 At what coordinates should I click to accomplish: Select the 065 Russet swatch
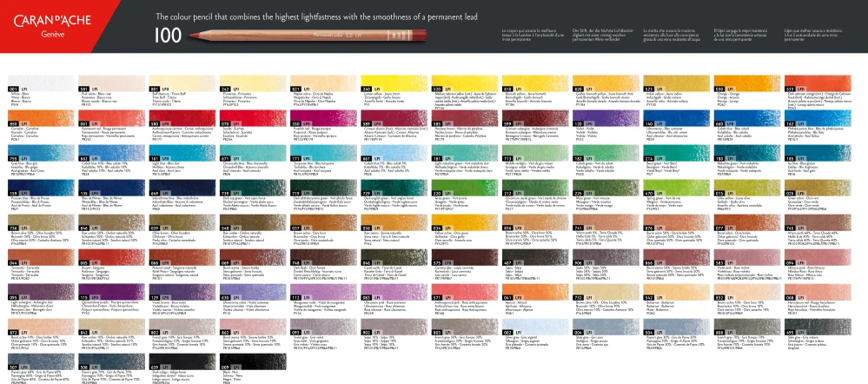pos(112,257)
